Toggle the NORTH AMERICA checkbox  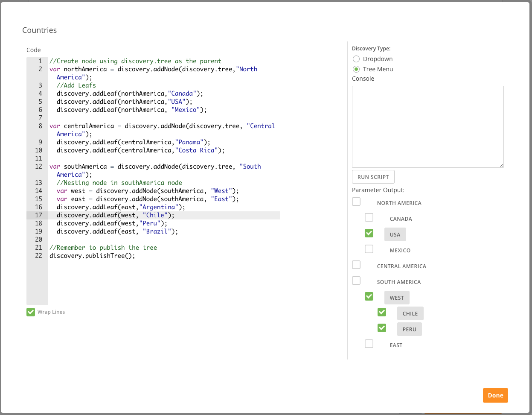tap(356, 202)
